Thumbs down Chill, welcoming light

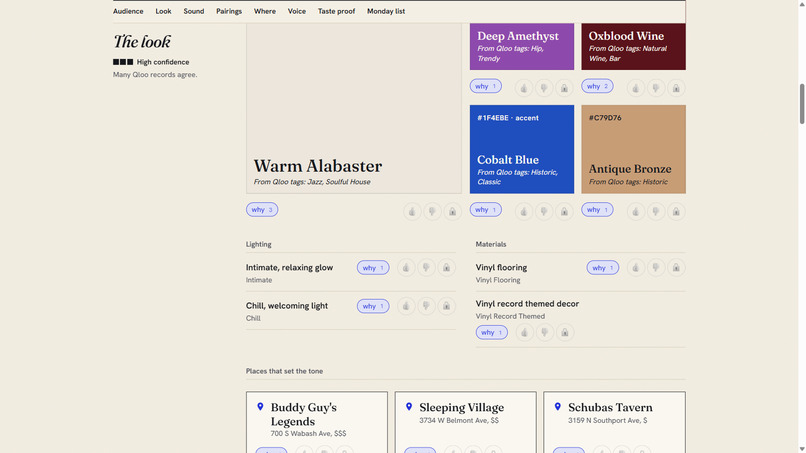click(x=426, y=306)
